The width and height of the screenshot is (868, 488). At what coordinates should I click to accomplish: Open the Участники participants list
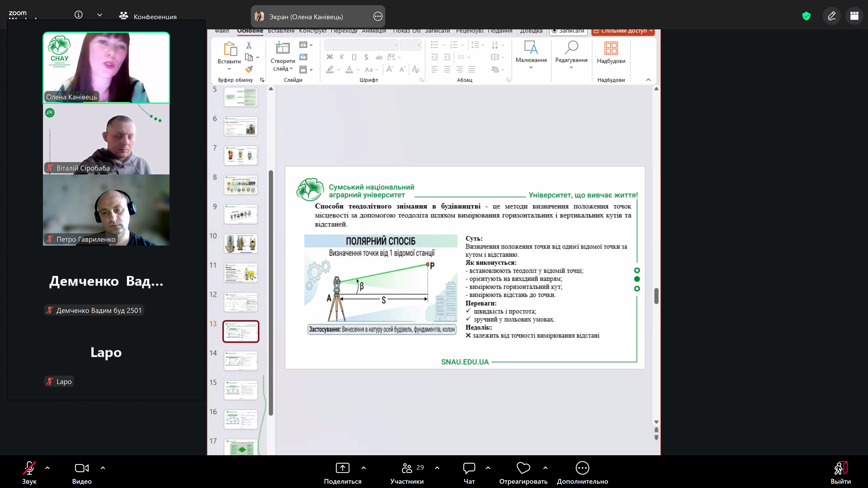(x=407, y=468)
